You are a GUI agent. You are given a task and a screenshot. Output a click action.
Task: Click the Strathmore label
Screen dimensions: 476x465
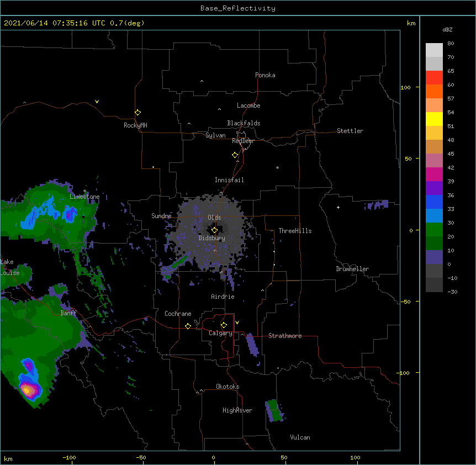[x=285, y=336]
